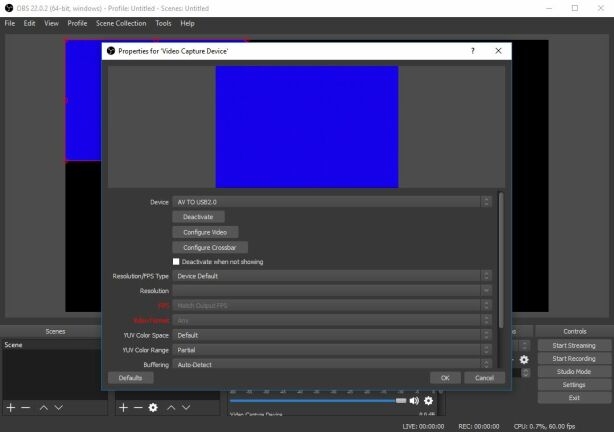
Task: Select blue video source in main preview
Action: 83,100
